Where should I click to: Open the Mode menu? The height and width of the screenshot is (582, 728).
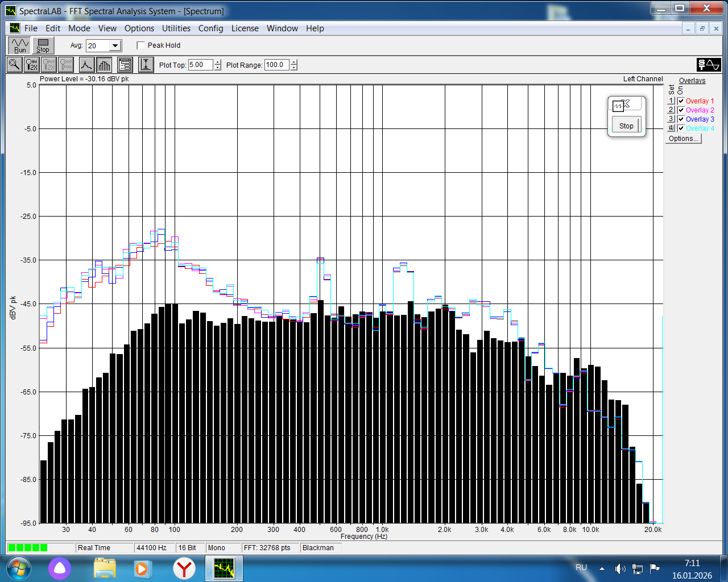pos(79,28)
